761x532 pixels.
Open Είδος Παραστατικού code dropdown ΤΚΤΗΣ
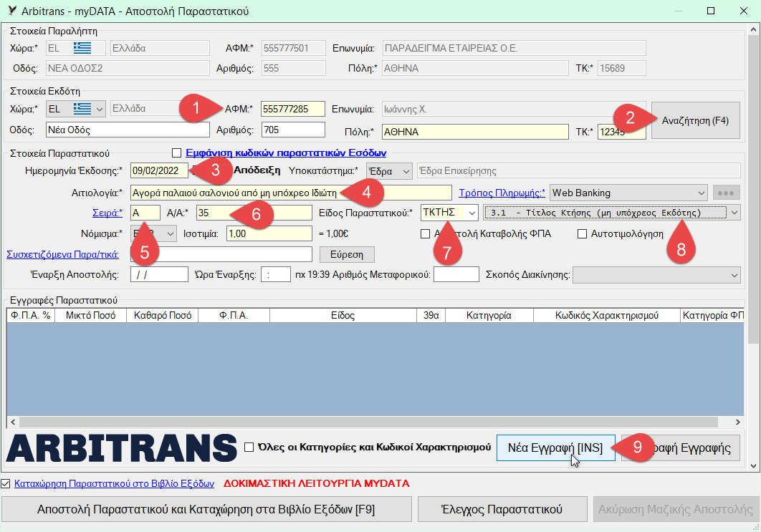click(x=449, y=213)
